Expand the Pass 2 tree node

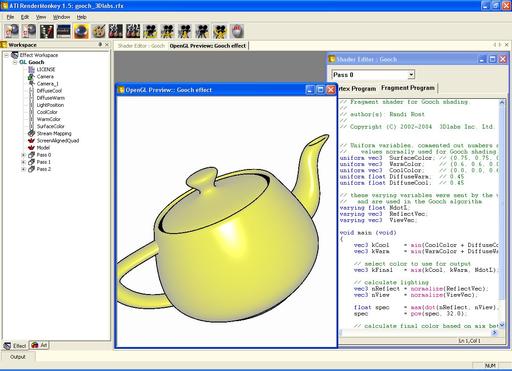23,169
